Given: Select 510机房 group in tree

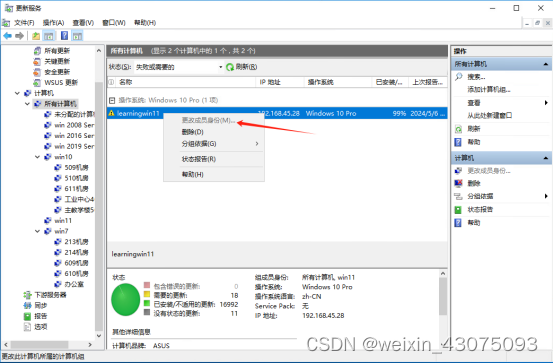Looking at the screenshot, I should click(76, 178).
